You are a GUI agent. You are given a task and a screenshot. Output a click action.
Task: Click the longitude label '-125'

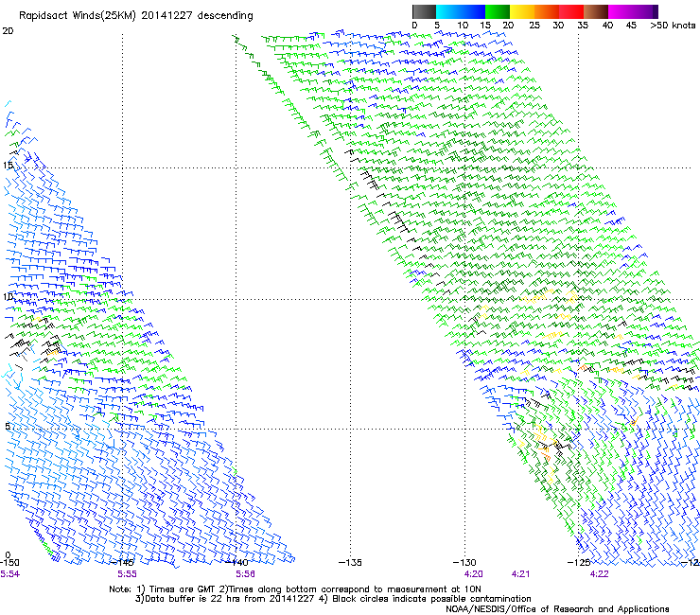(579, 563)
